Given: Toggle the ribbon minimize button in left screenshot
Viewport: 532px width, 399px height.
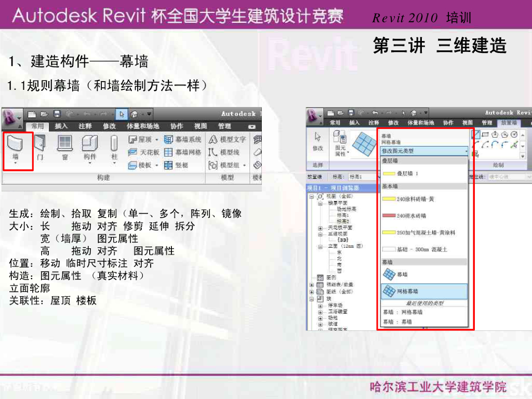Looking at the screenshot, I should coord(251,127).
